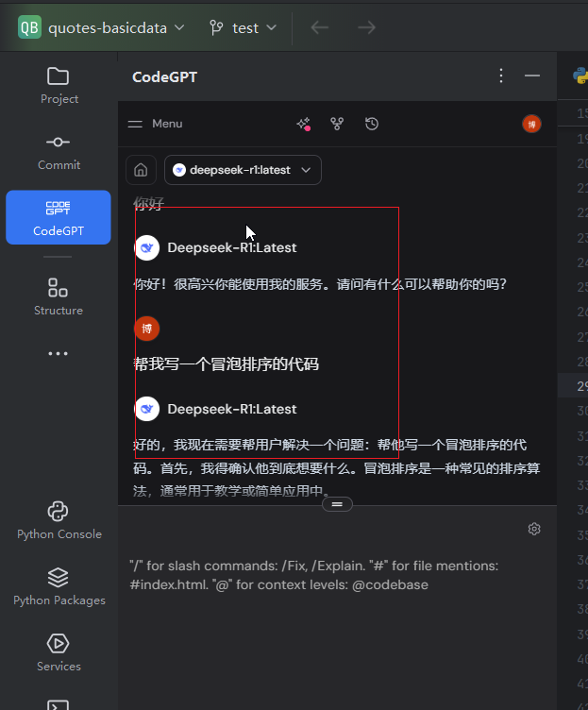Image resolution: width=588 pixels, height=710 pixels.
Task: Open the Project tool window
Action: tap(59, 85)
